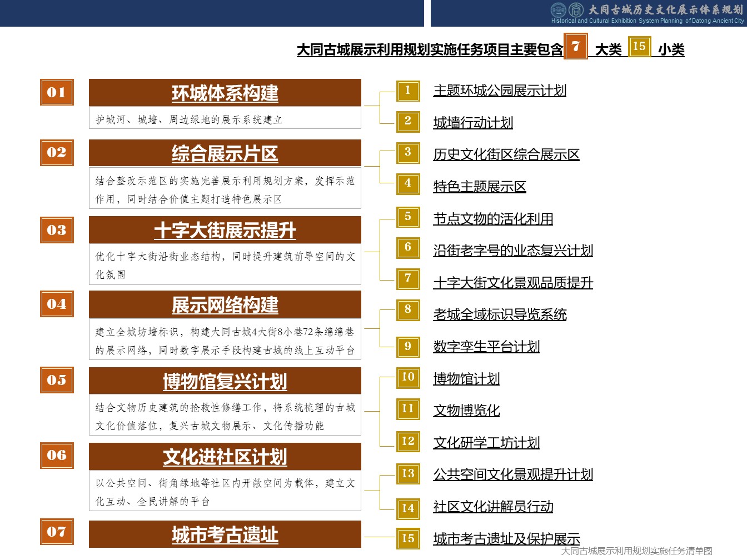The width and height of the screenshot is (747, 560).
Task: Click the circular logo emblem in header
Action: (x=558, y=9)
